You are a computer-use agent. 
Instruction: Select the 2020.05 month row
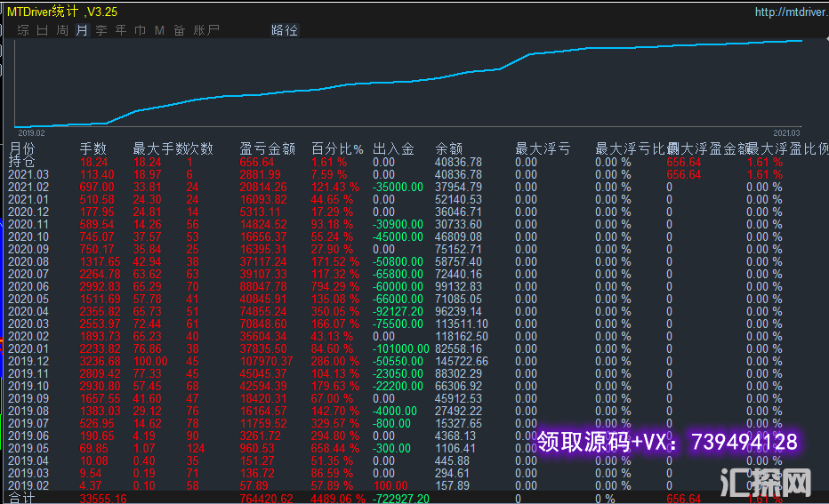point(28,299)
